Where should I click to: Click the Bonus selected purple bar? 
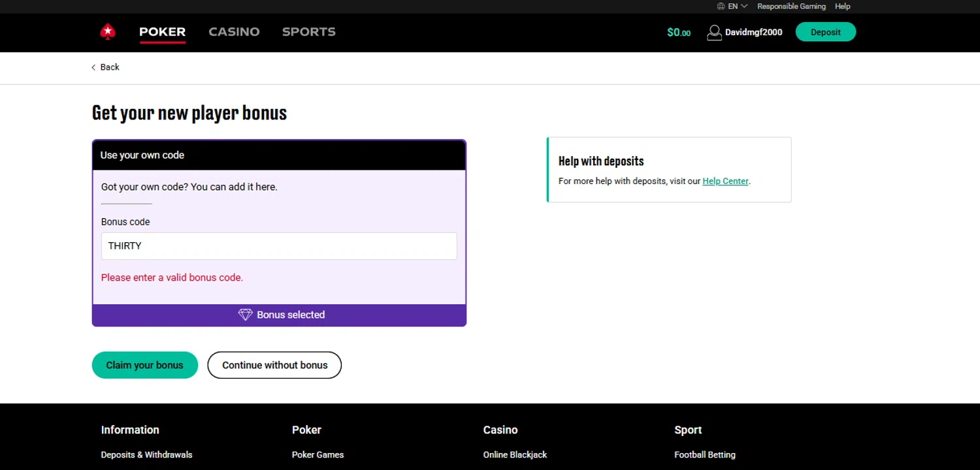[x=279, y=315]
